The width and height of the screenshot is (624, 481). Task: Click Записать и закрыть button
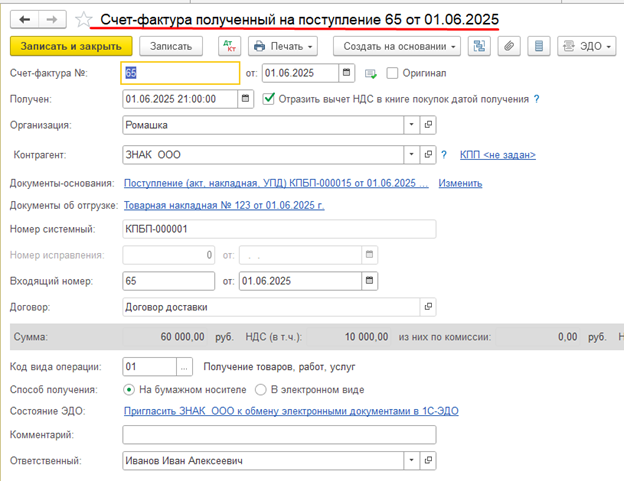[x=71, y=46]
